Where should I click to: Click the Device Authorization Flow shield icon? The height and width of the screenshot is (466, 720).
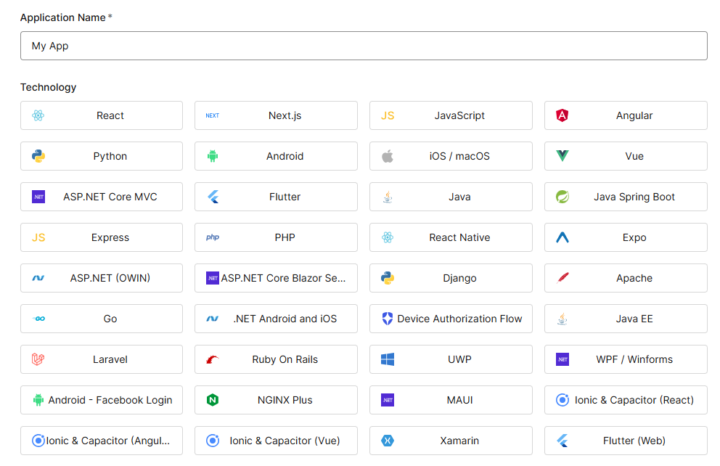388,319
